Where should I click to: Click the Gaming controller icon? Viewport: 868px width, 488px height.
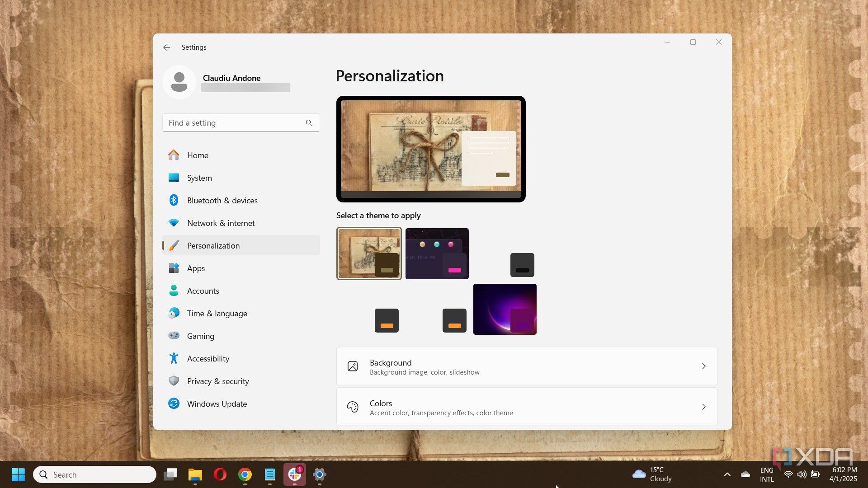(174, 335)
